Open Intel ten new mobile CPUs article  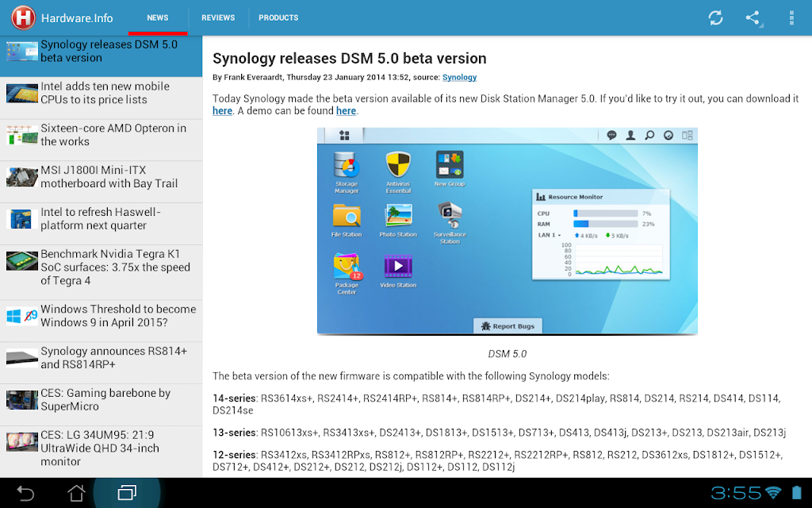coord(101,98)
